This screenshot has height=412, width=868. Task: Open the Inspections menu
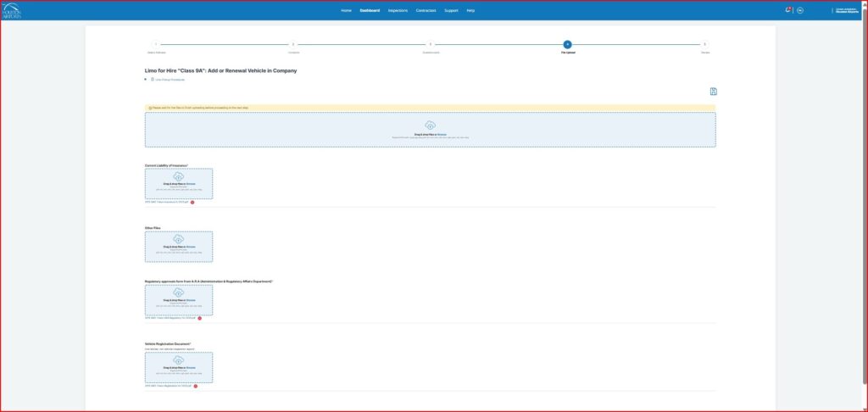398,10
